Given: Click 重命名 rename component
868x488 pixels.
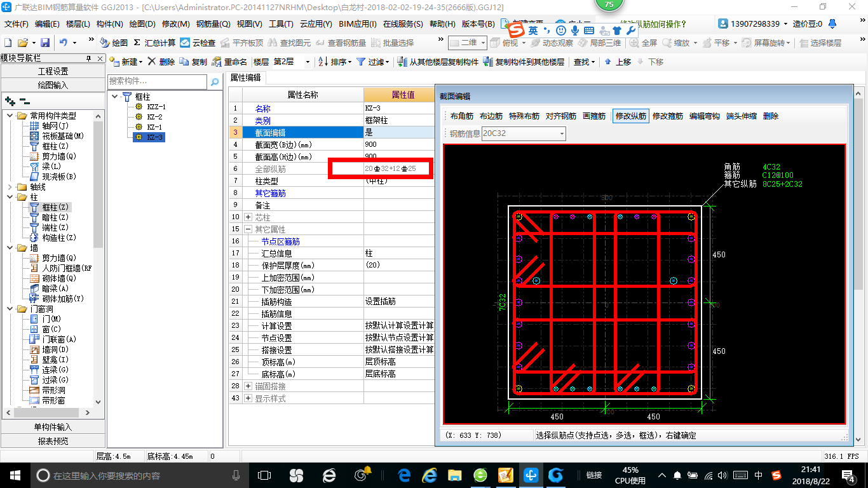Looking at the screenshot, I should tap(230, 62).
